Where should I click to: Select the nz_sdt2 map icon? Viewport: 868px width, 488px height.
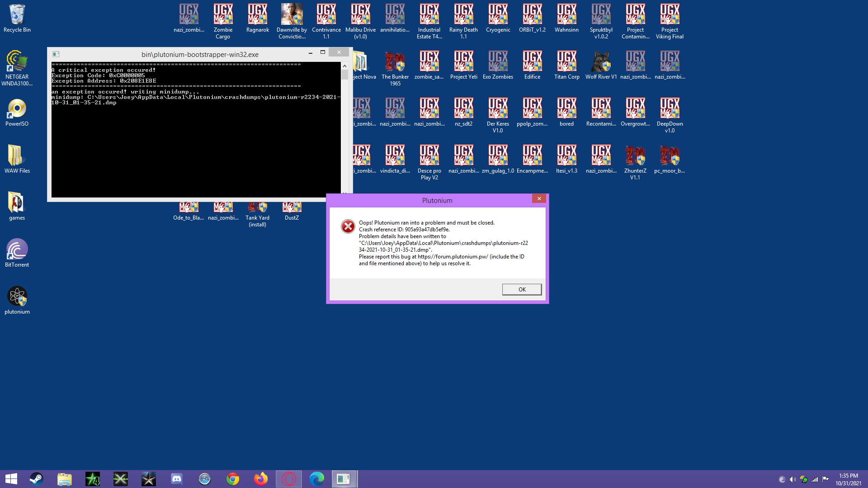(x=464, y=113)
